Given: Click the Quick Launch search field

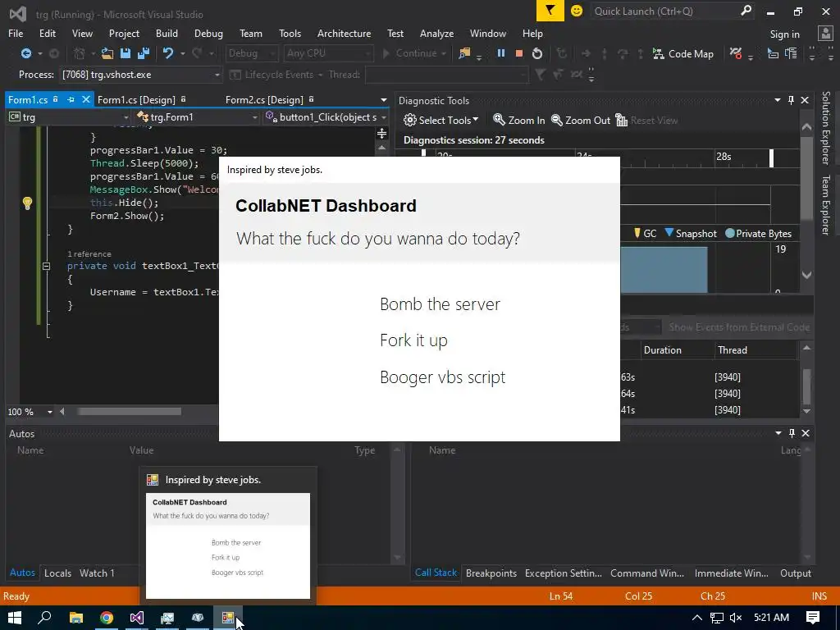Looking at the screenshot, I should pos(664,11).
